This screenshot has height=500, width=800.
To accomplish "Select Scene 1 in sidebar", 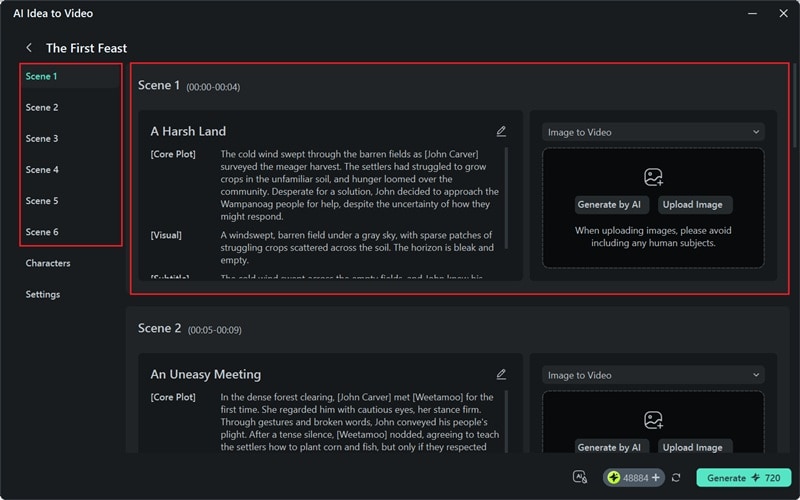I will pyautogui.click(x=71, y=77).
